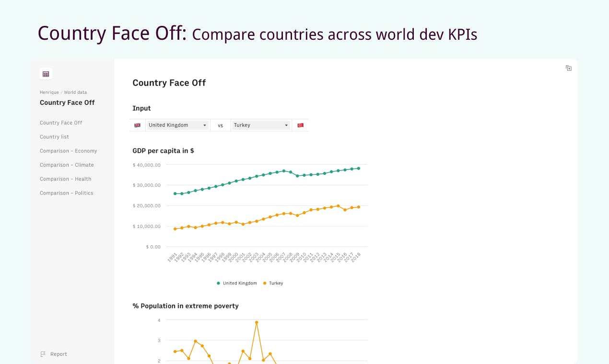The image size is (609, 364).
Task: Toggle Turkey series in chart legend
Action: [273, 283]
